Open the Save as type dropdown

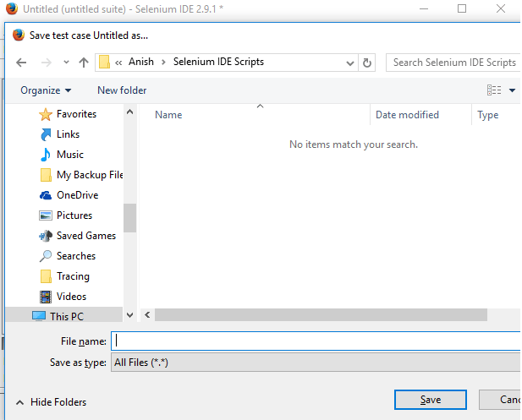(316, 363)
